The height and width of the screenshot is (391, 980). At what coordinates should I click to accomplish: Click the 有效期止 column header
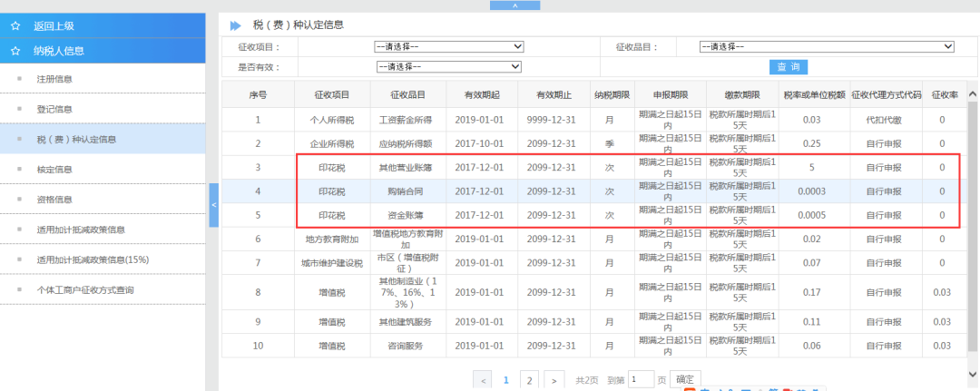tap(554, 95)
